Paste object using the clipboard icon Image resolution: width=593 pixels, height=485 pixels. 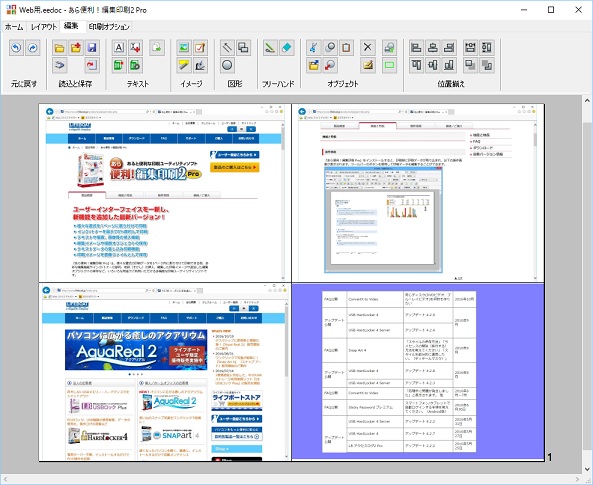(x=346, y=48)
